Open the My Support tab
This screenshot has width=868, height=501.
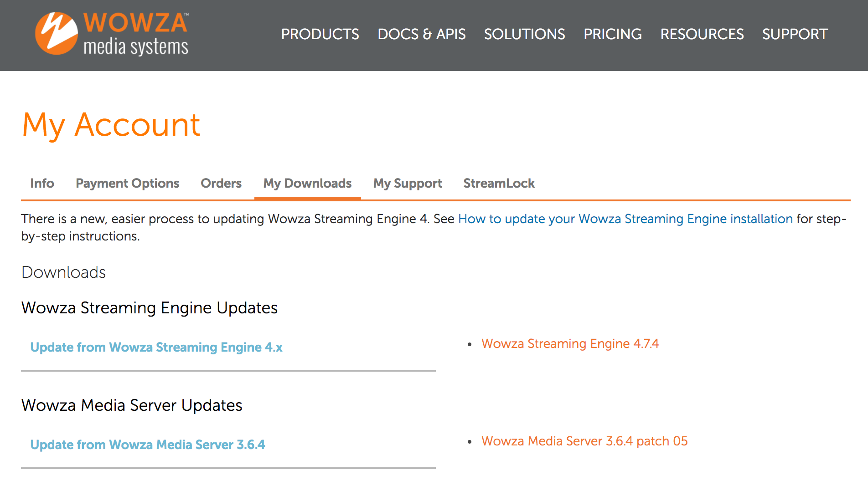(408, 183)
